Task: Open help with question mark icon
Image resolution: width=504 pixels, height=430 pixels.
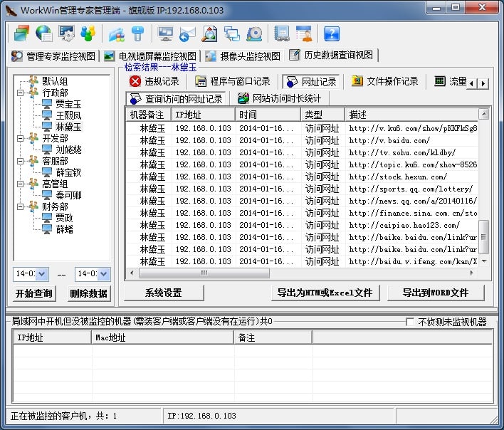Action: click(x=332, y=33)
